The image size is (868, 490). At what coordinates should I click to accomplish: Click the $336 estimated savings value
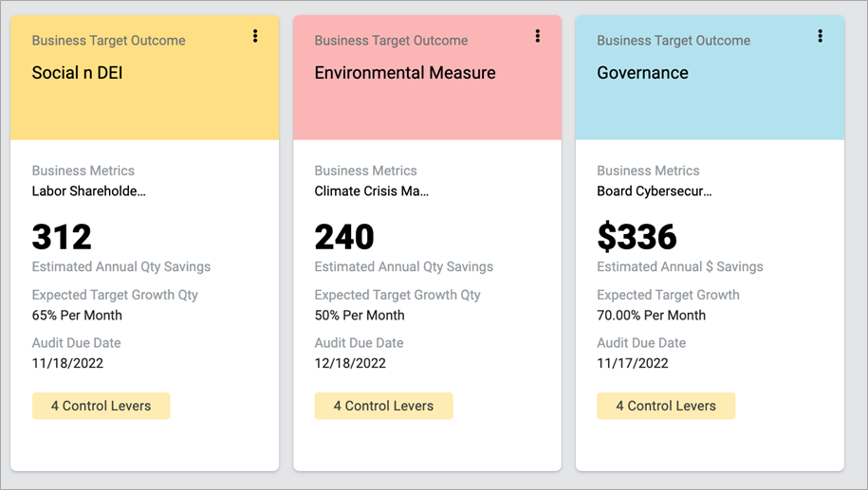point(637,237)
